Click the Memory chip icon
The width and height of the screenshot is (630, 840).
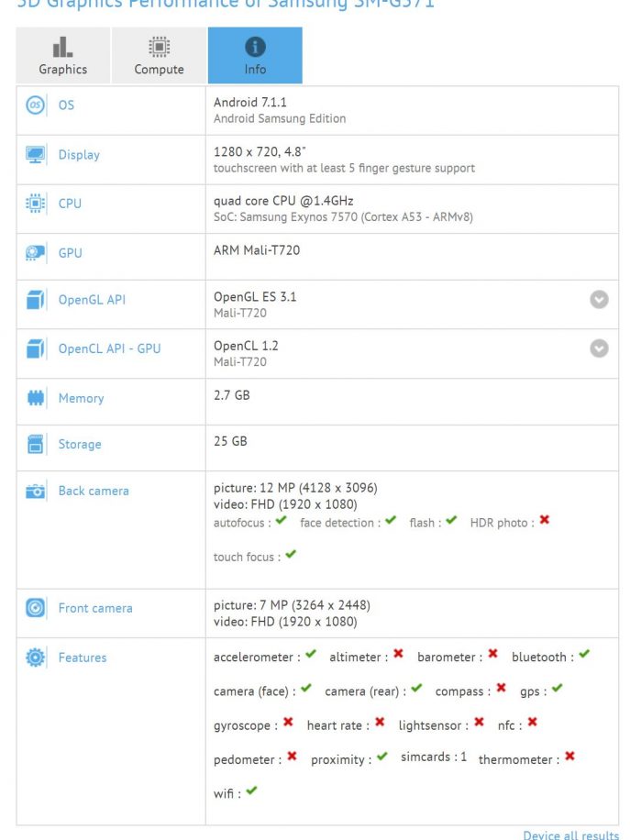[36, 398]
